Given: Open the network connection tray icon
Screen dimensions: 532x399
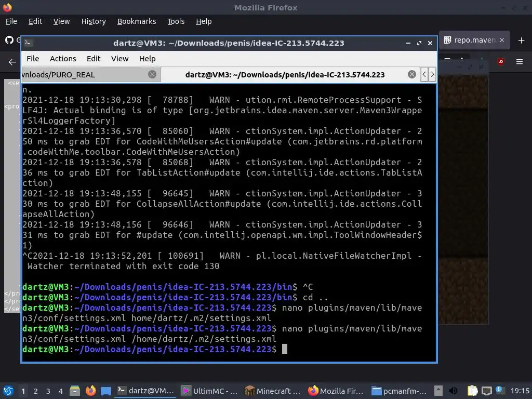Looking at the screenshot, I should tap(486, 391).
